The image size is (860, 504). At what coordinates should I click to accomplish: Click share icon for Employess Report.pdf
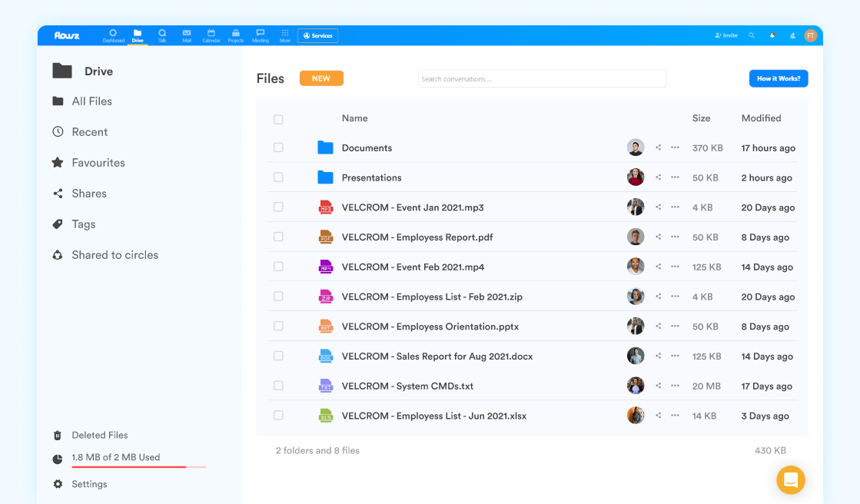click(658, 237)
